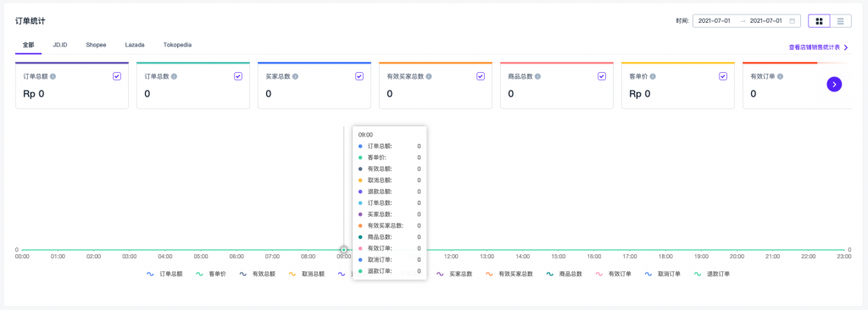Toggle 商品总数 series in chart legend

[x=564, y=274]
